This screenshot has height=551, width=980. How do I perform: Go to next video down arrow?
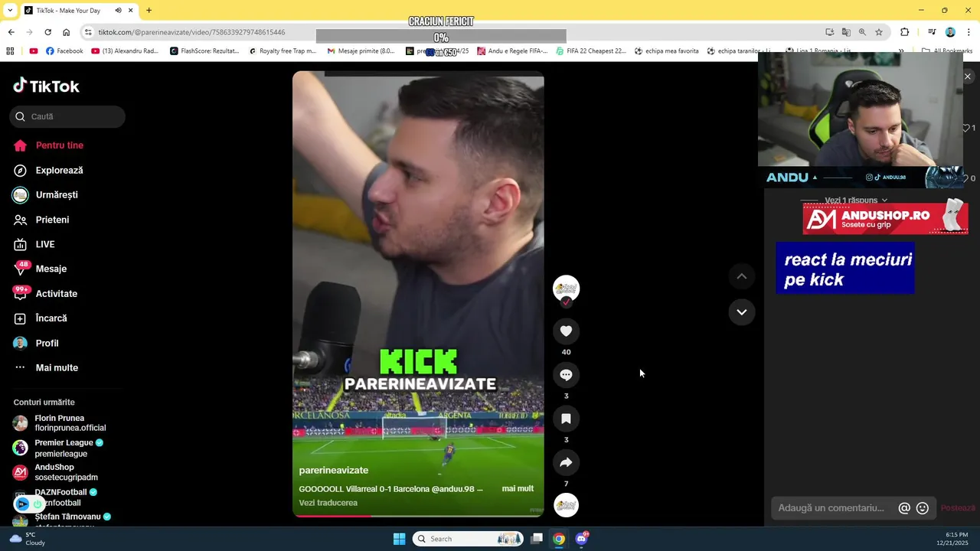click(741, 311)
